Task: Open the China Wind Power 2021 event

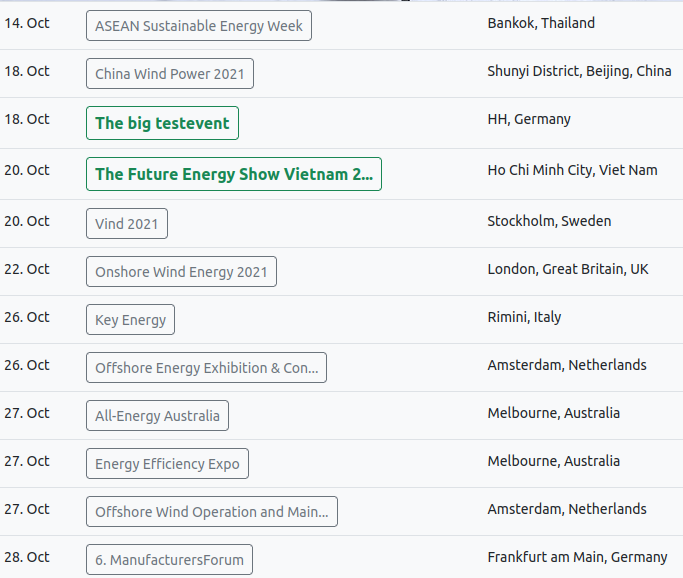Action: coord(170,74)
